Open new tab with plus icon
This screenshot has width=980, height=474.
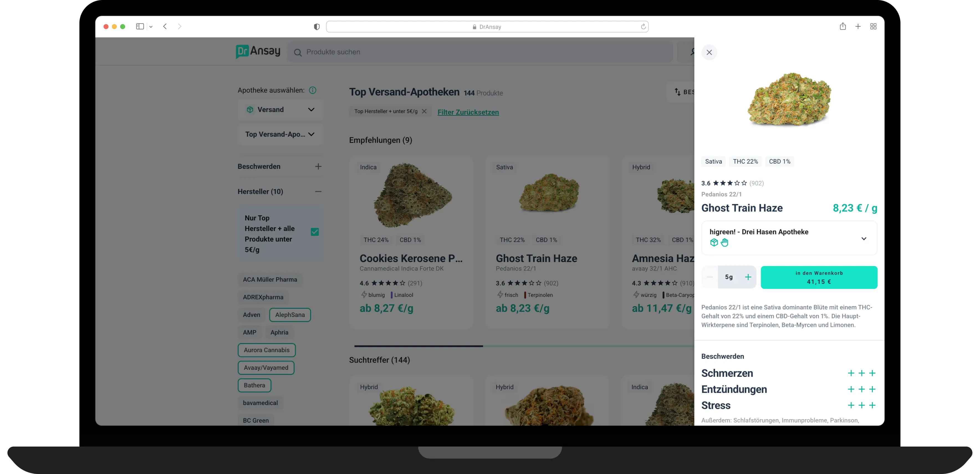click(858, 26)
